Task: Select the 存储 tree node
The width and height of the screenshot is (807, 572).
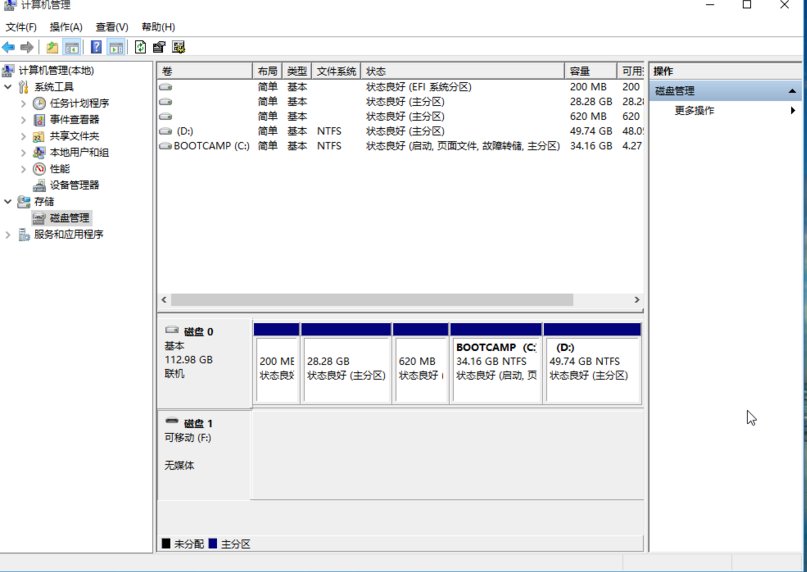Action: (44, 202)
